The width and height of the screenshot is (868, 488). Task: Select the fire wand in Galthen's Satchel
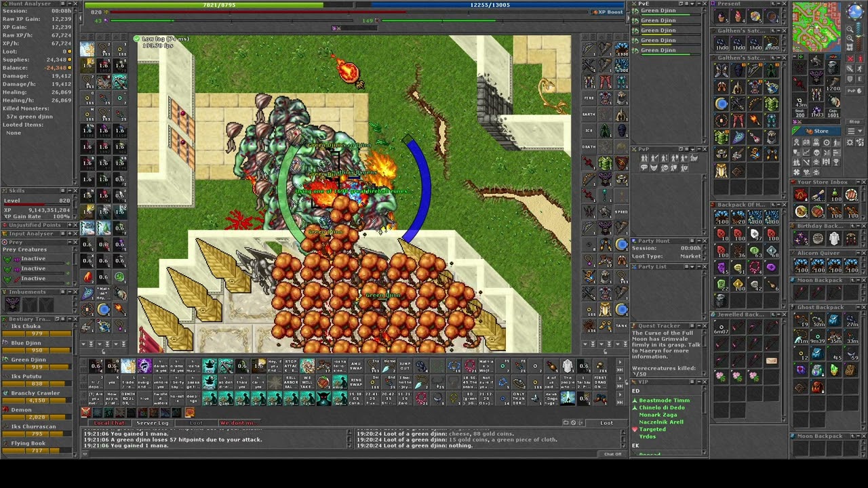pyautogui.click(x=753, y=120)
